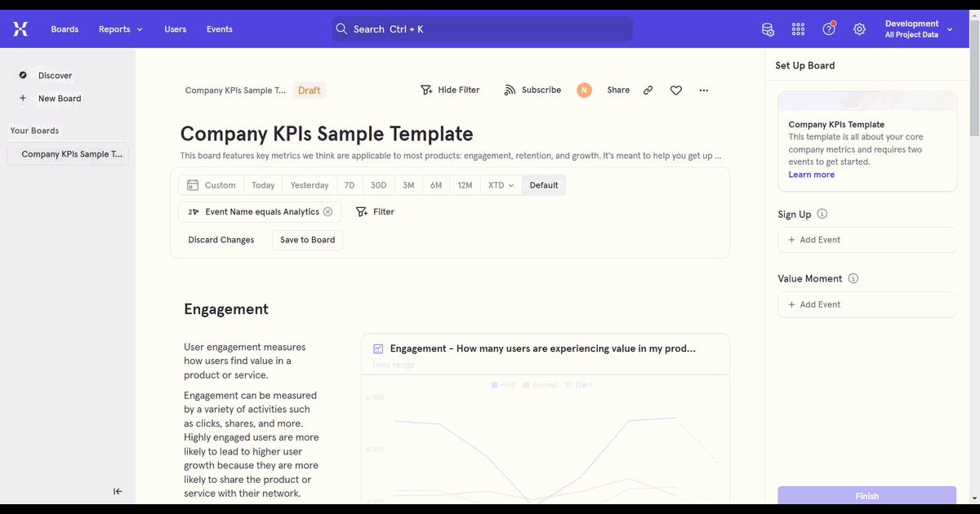Toggle the First series in chart legend
980x514 pixels.
pos(503,384)
